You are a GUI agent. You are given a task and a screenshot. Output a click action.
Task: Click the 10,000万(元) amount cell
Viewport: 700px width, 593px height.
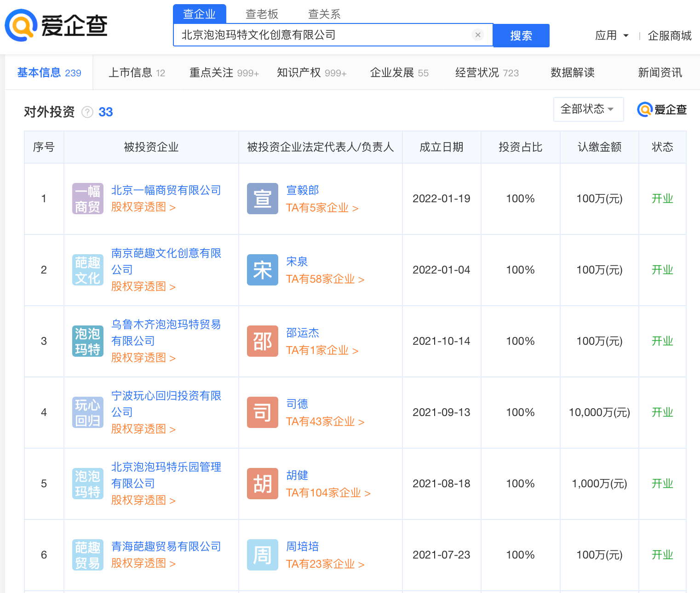pyautogui.click(x=599, y=412)
